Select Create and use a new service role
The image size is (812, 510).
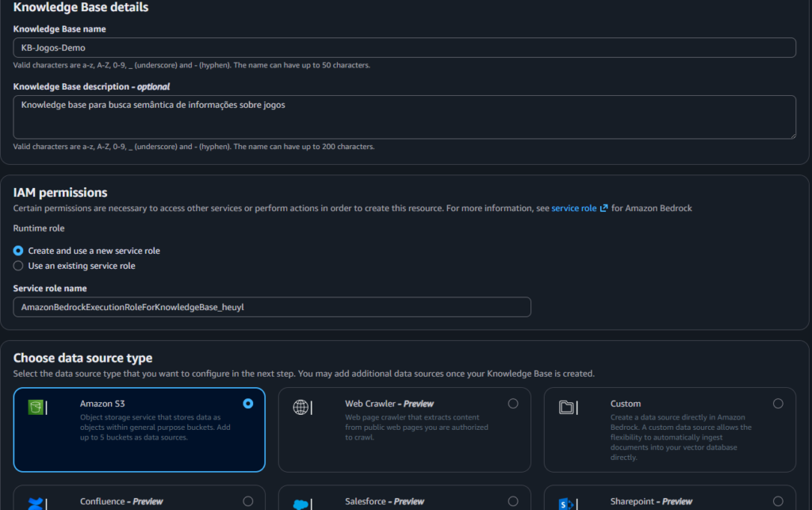(x=18, y=251)
